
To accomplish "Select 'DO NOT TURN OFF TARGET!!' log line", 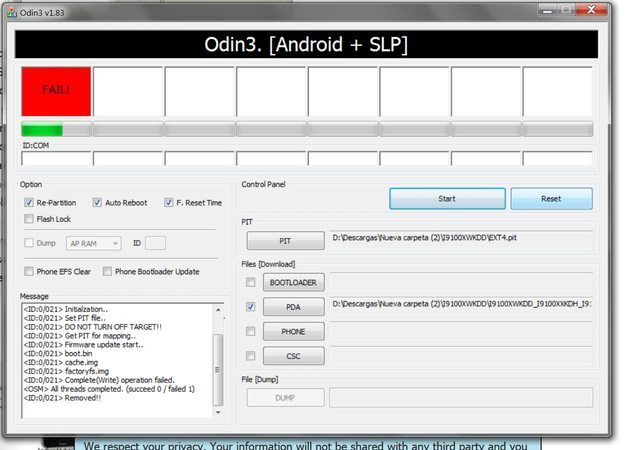I will click(x=93, y=327).
